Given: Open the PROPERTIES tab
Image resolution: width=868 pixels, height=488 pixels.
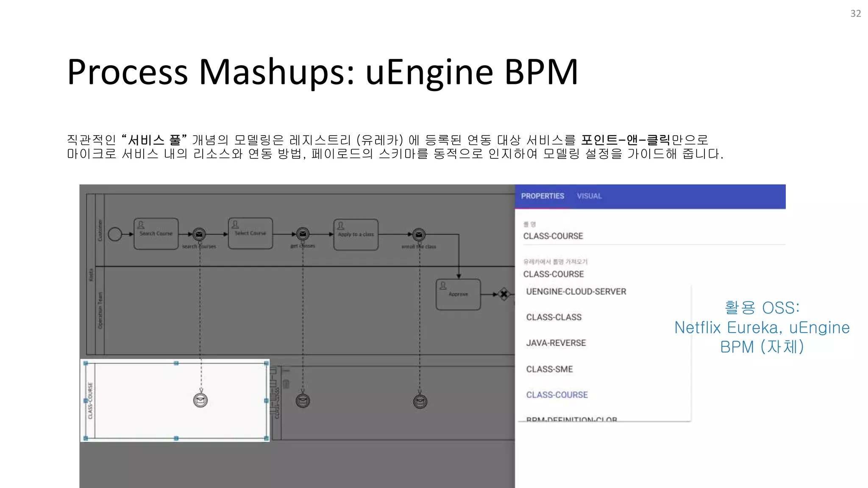Looking at the screenshot, I should (542, 196).
